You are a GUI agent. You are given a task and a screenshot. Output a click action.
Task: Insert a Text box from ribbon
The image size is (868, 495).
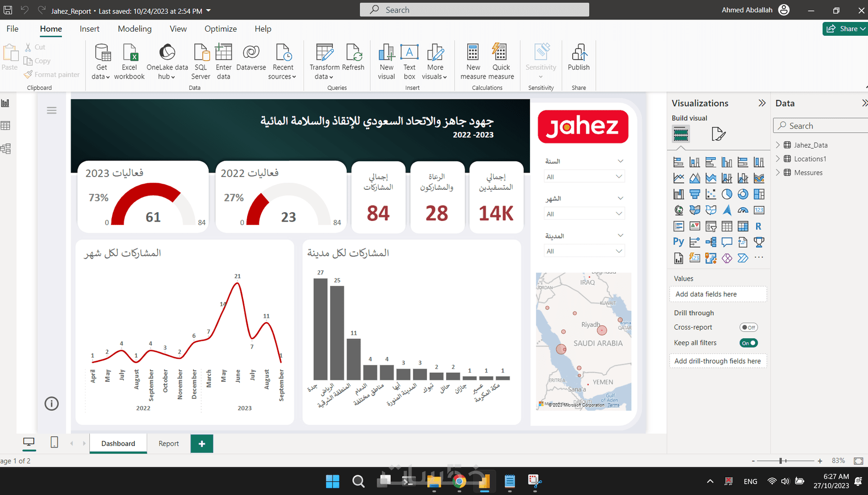pos(409,61)
